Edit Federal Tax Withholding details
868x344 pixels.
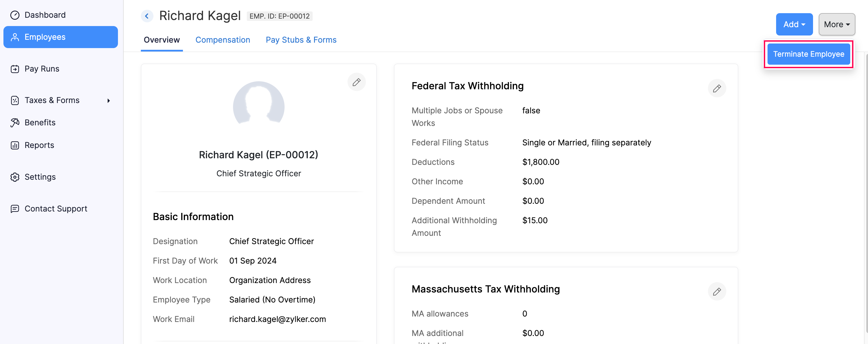[717, 88]
